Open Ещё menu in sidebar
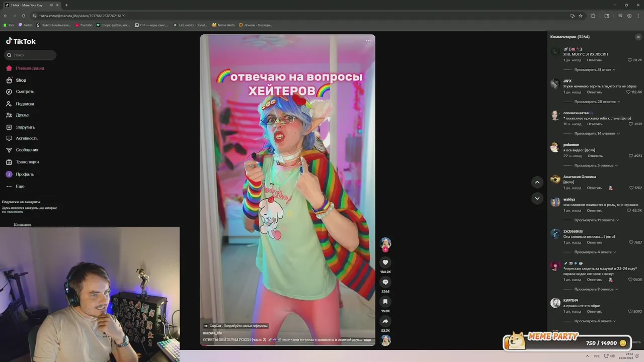The height and width of the screenshot is (362, 644). click(15, 187)
